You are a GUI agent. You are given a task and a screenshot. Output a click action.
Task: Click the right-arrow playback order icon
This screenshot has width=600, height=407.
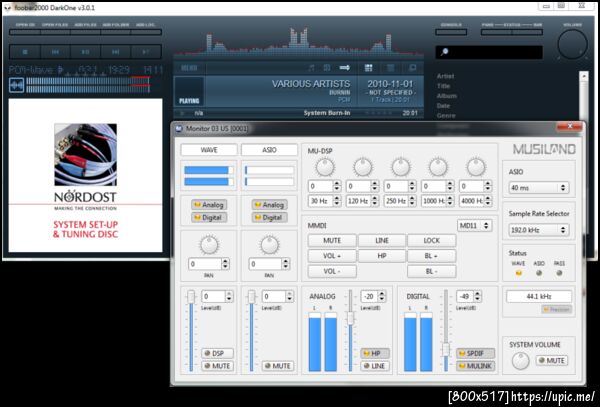(344, 68)
